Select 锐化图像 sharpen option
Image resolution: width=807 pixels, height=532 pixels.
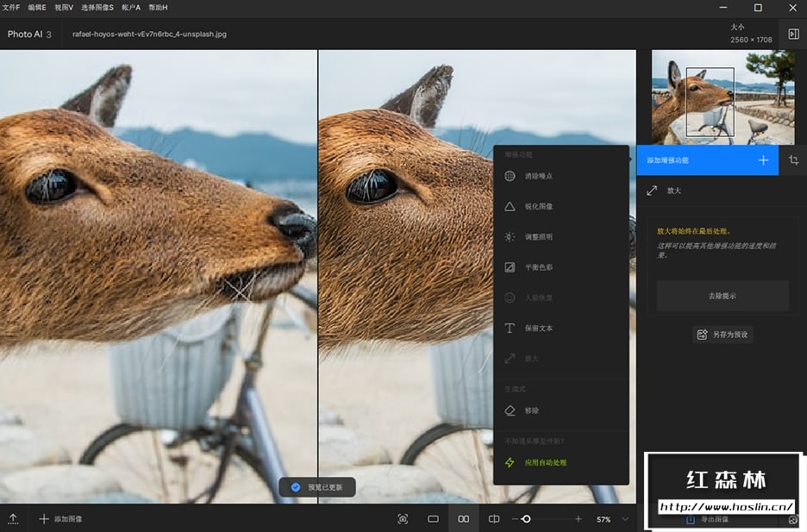[x=539, y=207]
